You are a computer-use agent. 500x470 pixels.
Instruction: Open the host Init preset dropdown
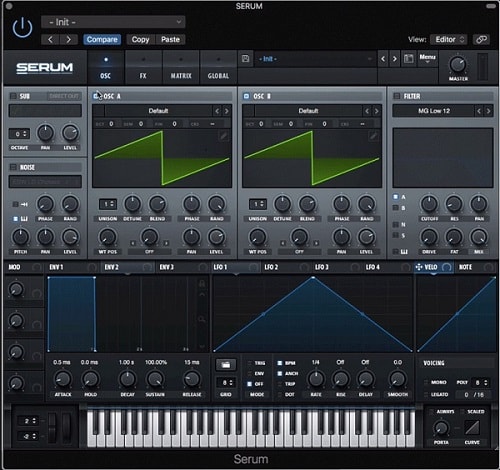[113, 22]
